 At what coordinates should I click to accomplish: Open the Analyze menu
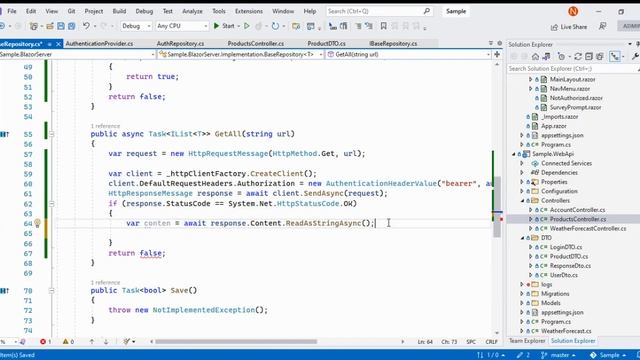pyautogui.click(x=192, y=11)
